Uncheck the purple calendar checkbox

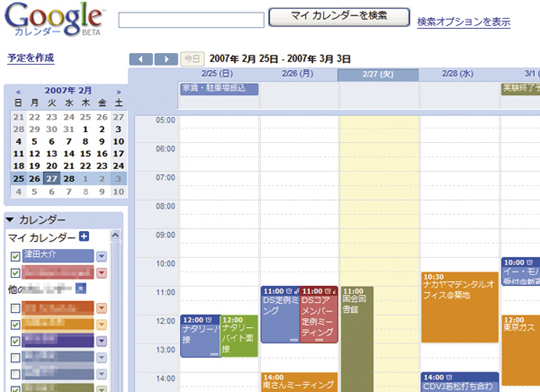(15, 341)
